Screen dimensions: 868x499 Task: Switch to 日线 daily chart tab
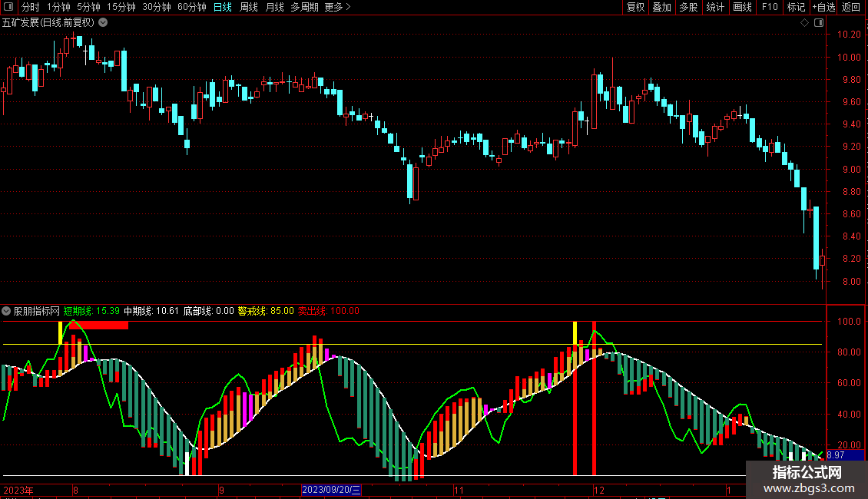click(x=223, y=7)
